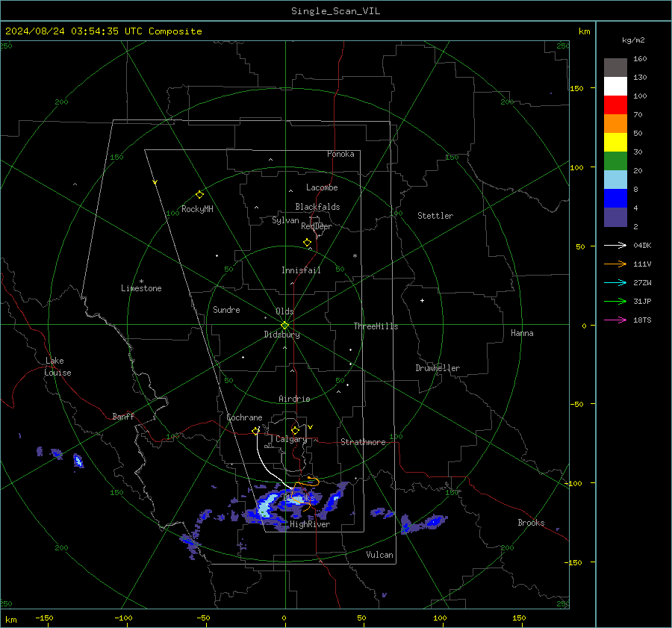Click the Calgary city label

tap(291, 439)
